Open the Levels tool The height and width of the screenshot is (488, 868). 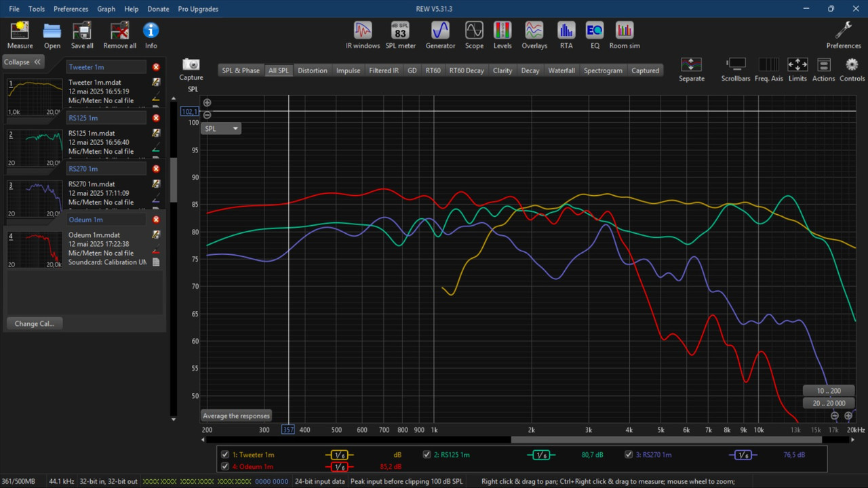(502, 30)
